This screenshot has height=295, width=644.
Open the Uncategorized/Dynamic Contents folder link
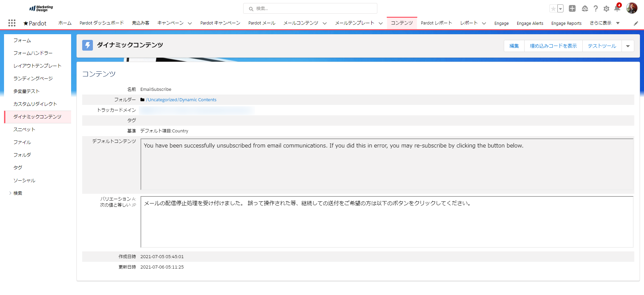[181, 100]
